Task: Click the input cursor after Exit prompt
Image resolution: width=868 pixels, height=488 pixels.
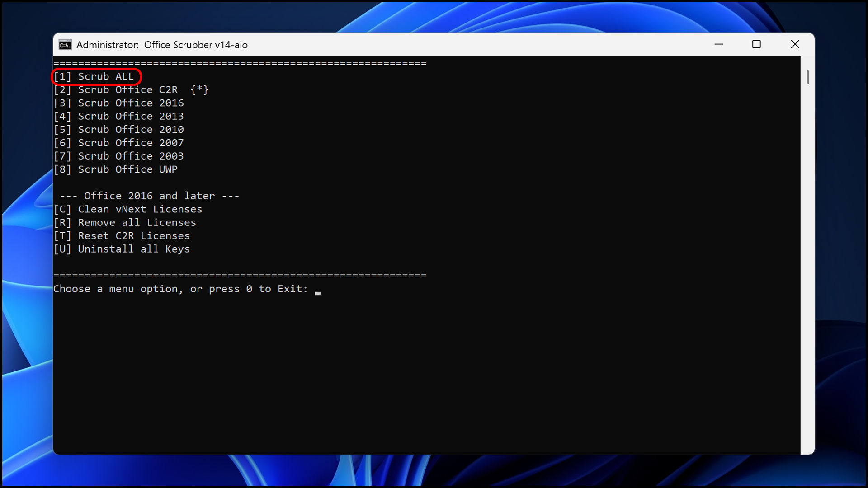Action: [x=318, y=293]
